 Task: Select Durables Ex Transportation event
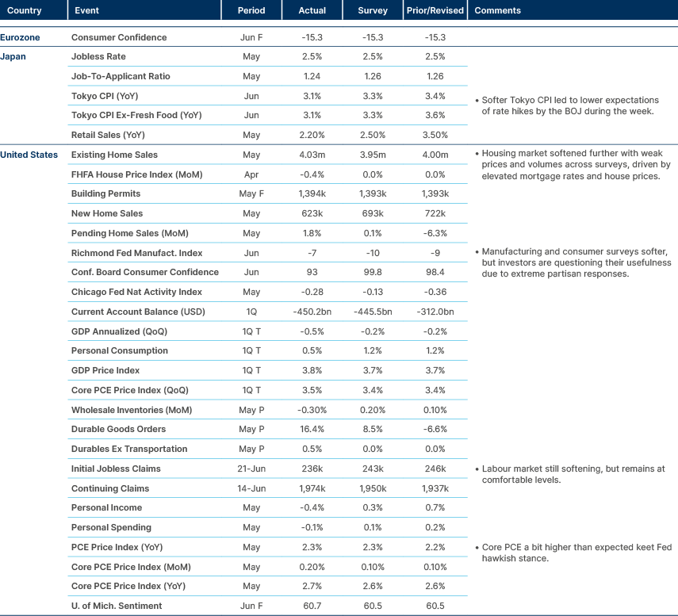tap(129, 449)
